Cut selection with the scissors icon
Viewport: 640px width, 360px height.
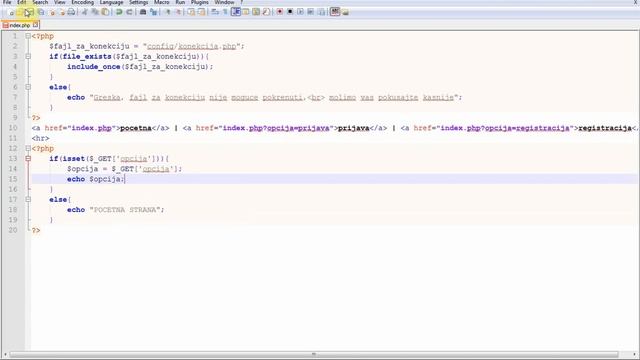[x=84, y=12]
